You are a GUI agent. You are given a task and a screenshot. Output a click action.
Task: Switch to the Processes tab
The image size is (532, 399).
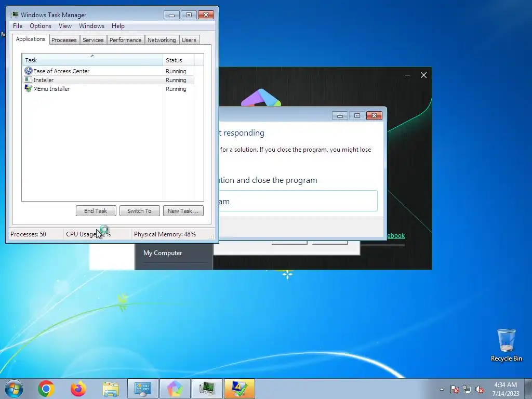[x=64, y=40]
